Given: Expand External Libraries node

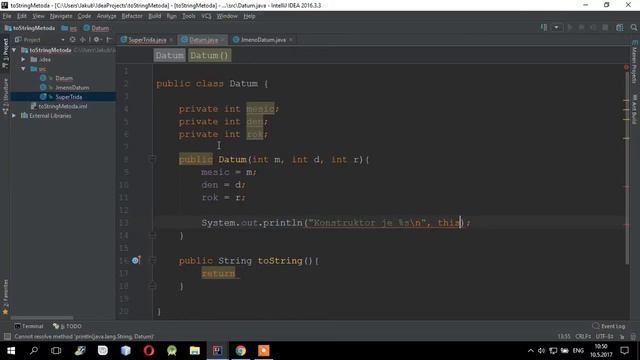Looking at the screenshot, I should [14, 116].
